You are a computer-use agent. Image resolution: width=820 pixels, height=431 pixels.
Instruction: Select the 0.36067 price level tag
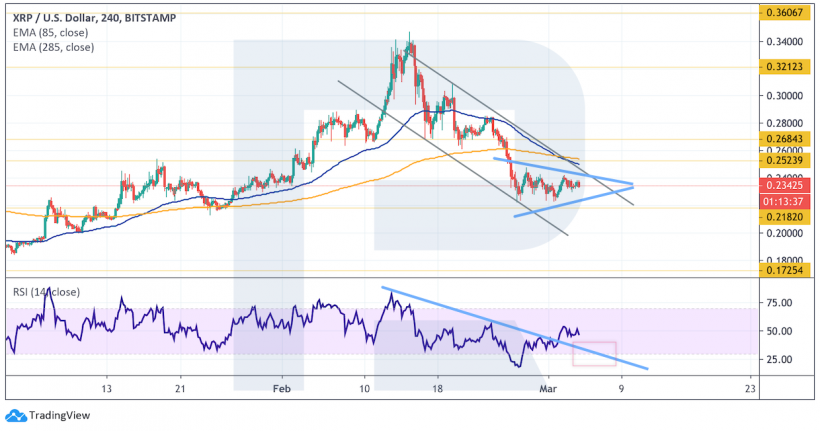pyautogui.click(x=784, y=13)
